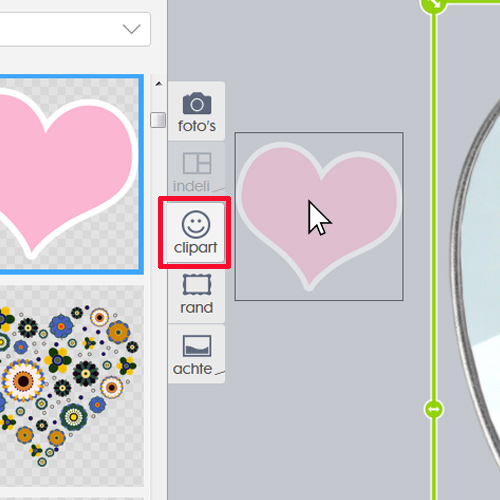Click the translucent pink heart on the canvas

319,216
